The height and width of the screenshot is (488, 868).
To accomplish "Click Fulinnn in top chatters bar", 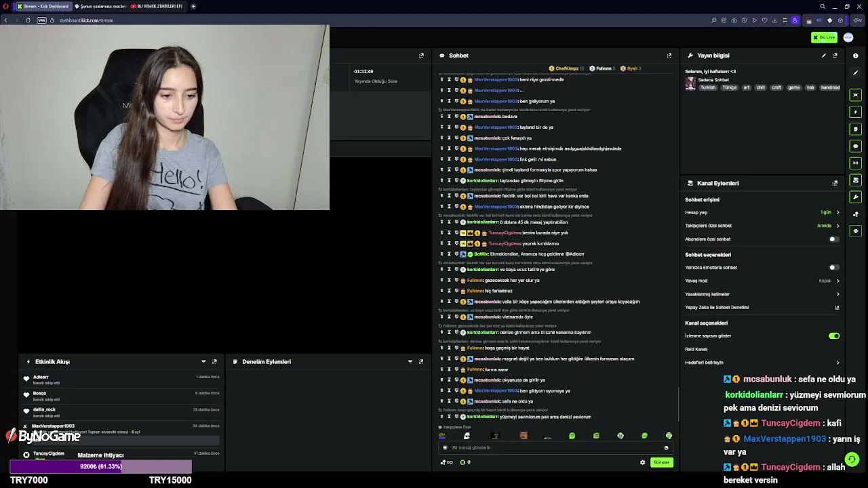I will [x=602, y=68].
